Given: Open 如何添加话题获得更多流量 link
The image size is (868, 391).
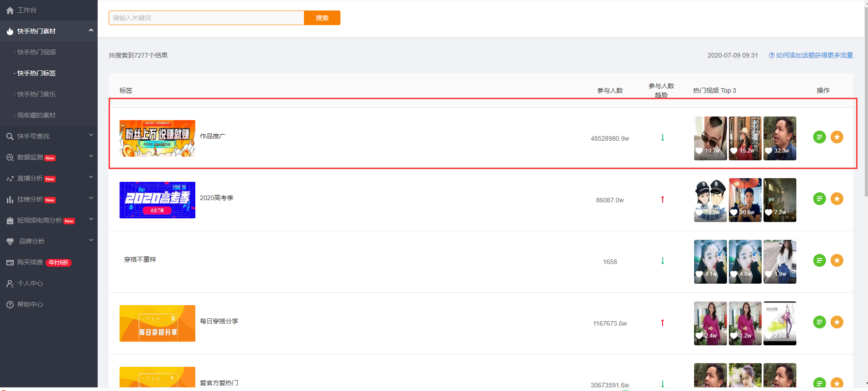Looking at the screenshot, I should [x=811, y=55].
